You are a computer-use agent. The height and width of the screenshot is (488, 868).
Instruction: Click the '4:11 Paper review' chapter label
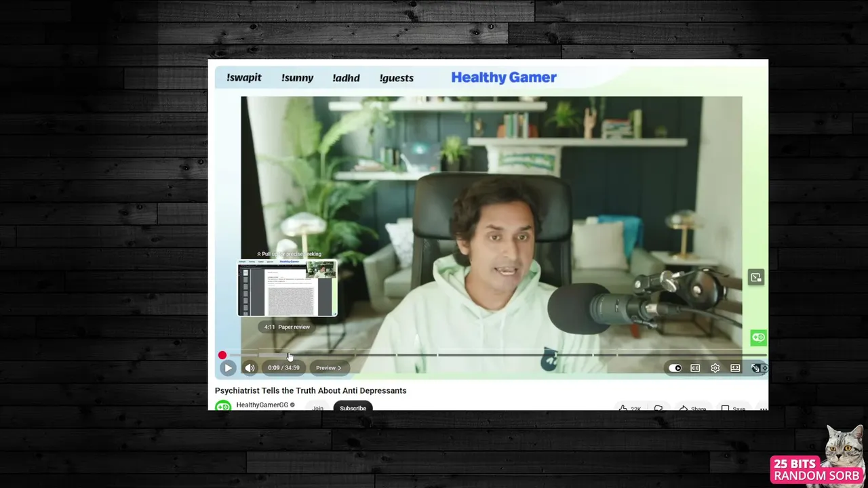pyautogui.click(x=287, y=327)
